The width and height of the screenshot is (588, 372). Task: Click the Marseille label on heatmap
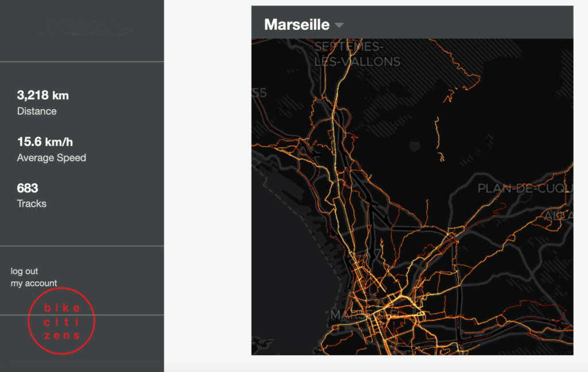coord(363,315)
